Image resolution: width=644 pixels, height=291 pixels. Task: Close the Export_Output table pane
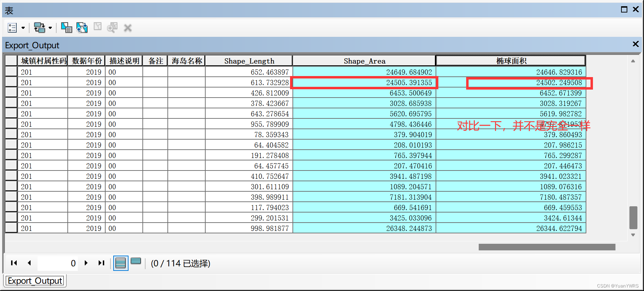click(636, 44)
